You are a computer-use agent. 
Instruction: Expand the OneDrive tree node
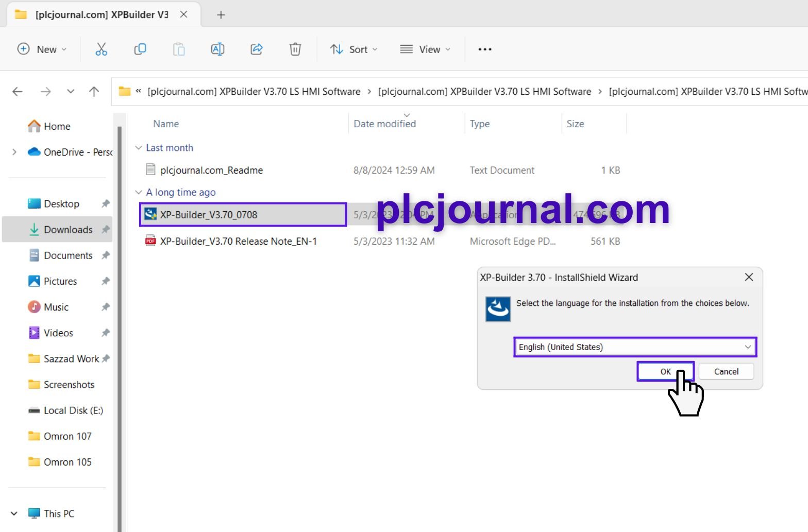(x=14, y=152)
